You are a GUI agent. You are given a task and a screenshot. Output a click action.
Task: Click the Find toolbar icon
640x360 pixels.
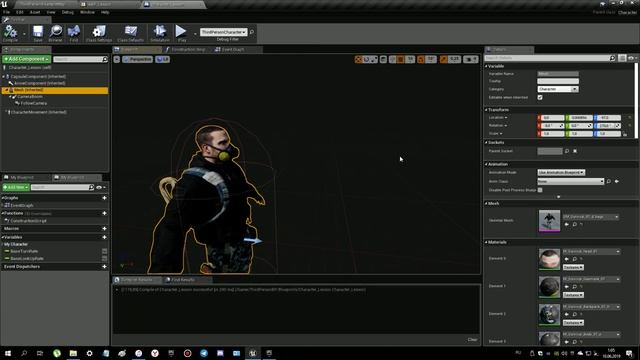coord(74,33)
